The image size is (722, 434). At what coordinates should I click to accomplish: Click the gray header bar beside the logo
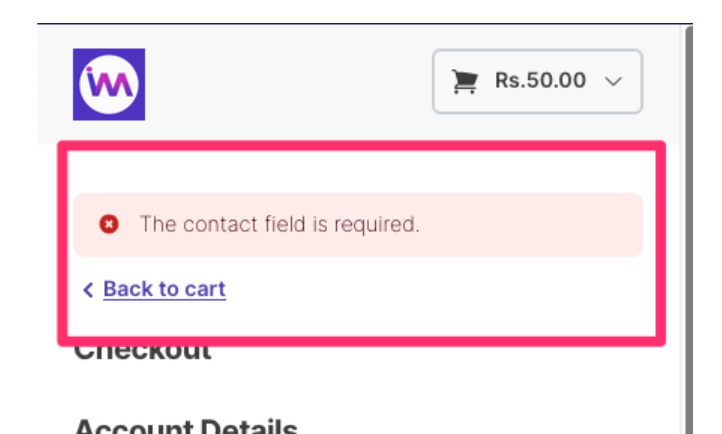[x=288, y=83]
